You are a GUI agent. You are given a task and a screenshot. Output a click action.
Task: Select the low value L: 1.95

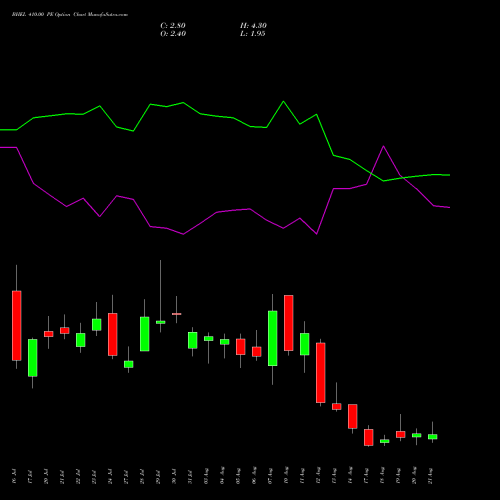[253, 34]
